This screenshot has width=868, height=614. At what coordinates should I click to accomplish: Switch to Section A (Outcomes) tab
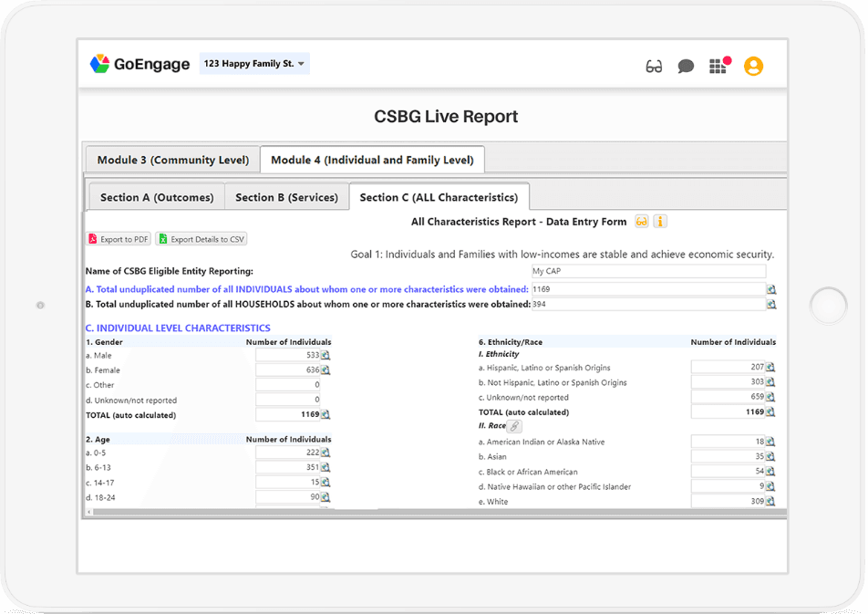tap(157, 197)
